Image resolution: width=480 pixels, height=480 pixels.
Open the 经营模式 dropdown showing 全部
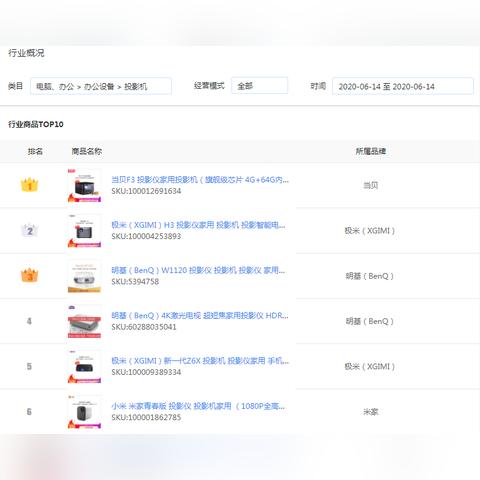[x=259, y=86]
